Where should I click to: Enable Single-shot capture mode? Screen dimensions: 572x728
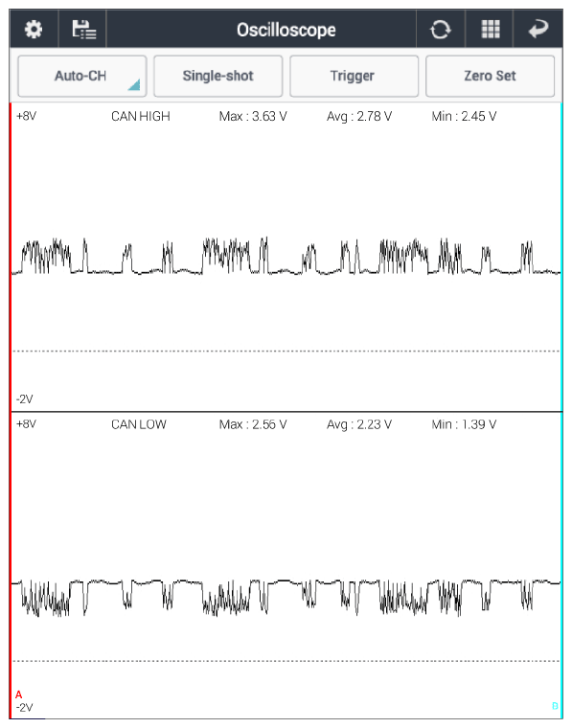[x=217, y=76]
